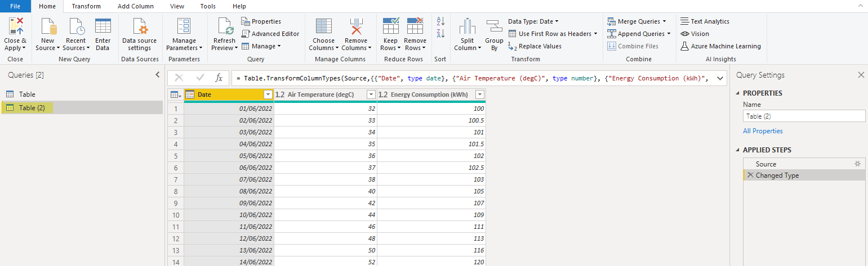Switch to the Transform tab
The image size is (868, 266).
(x=86, y=6)
